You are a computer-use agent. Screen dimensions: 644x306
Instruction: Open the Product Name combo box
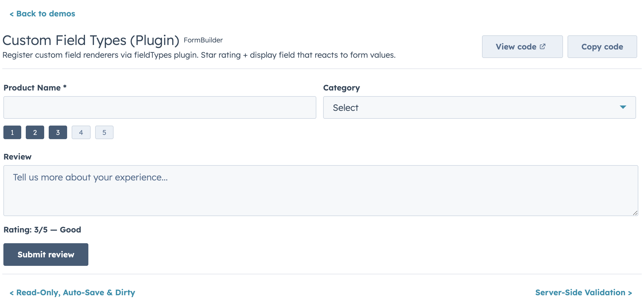(x=159, y=107)
